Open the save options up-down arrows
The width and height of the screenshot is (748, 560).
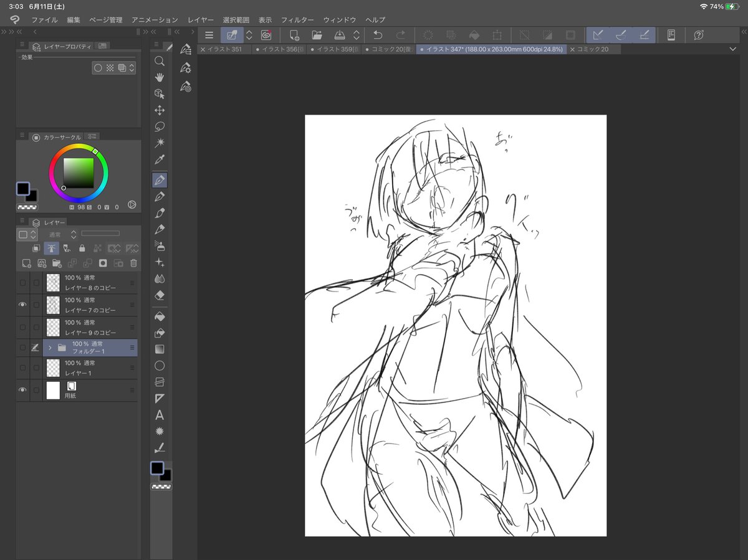[x=357, y=35]
